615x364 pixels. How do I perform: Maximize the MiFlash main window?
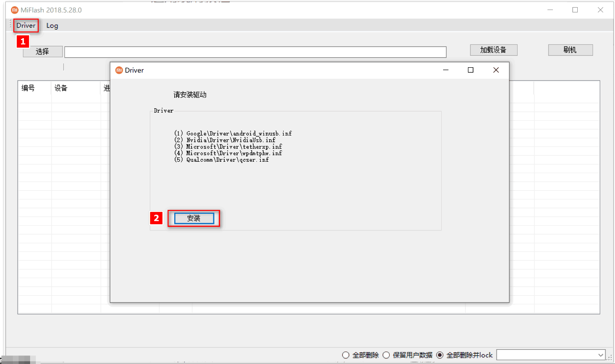[x=575, y=10]
